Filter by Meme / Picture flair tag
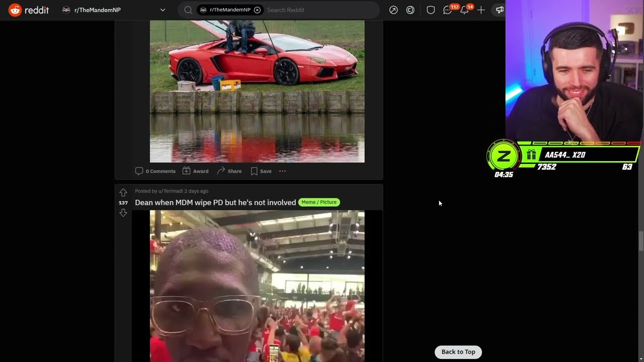The image size is (644, 362). 319,202
